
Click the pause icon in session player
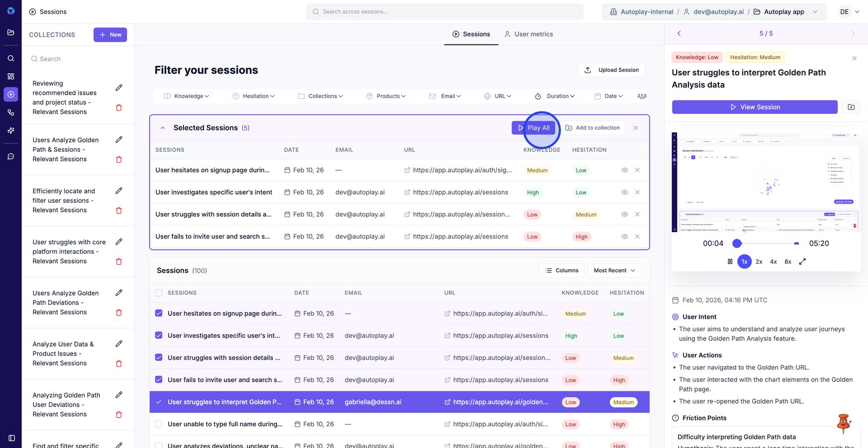click(x=730, y=261)
